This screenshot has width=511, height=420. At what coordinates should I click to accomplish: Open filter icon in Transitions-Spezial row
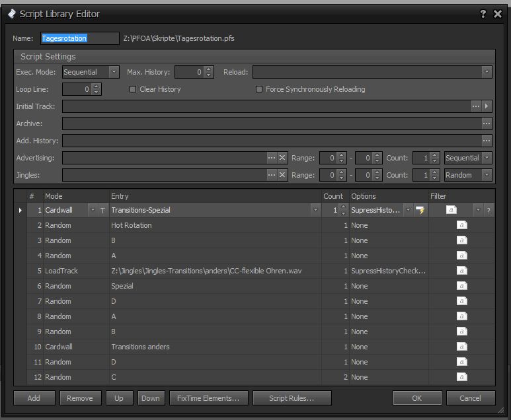tap(451, 210)
